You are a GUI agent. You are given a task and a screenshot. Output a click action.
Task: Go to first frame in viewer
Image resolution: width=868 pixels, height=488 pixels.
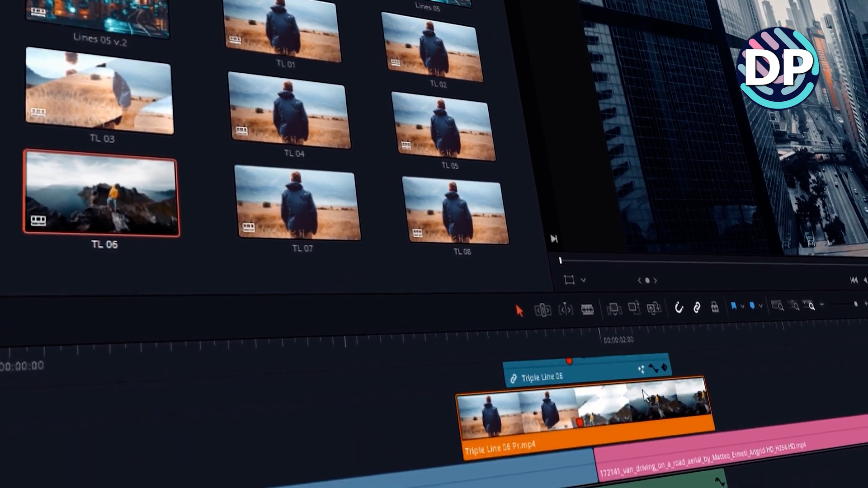(854, 280)
